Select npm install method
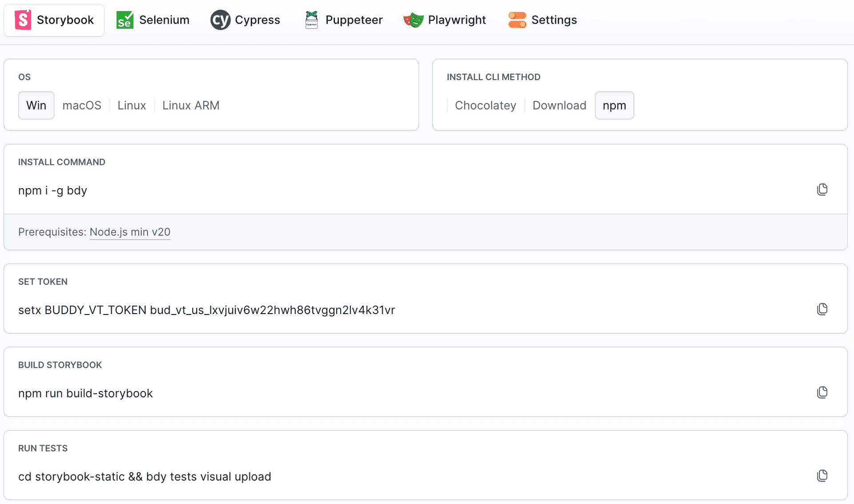Image resolution: width=854 pixels, height=504 pixels. coord(614,105)
